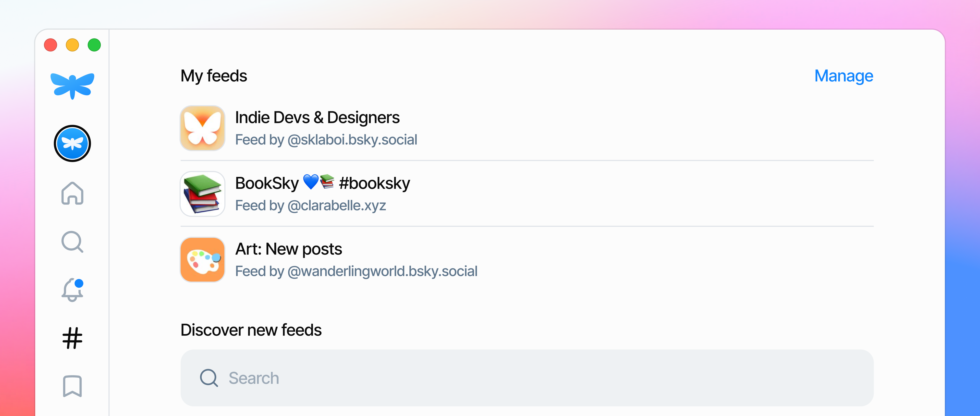Open notifications via the bell icon

[x=72, y=290]
